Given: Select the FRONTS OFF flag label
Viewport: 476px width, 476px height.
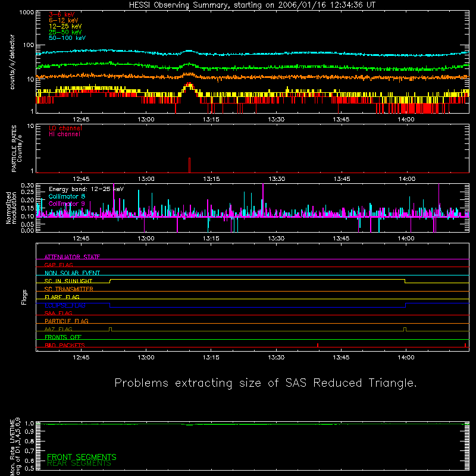Looking at the screenshot, I should tap(63, 337).
